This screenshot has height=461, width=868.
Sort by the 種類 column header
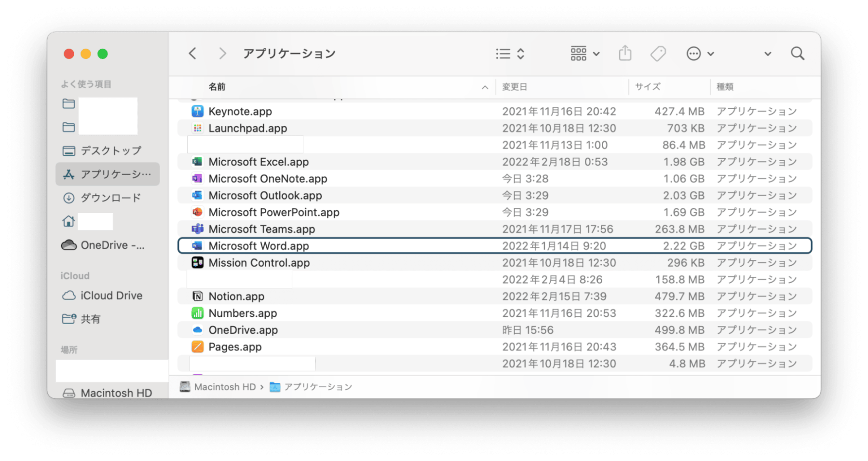click(x=725, y=87)
